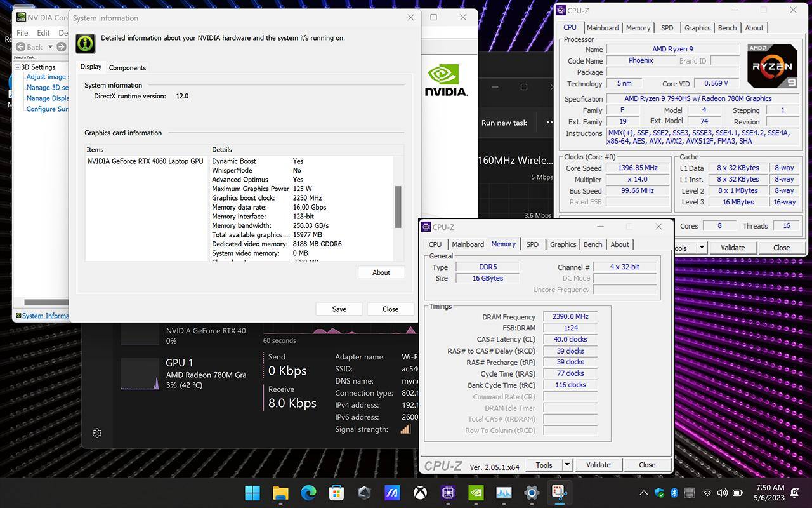Show hidden system tray icons chevron
Viewport: 812px width, 508px height.
pyautogui.click(x=643, y=493)
